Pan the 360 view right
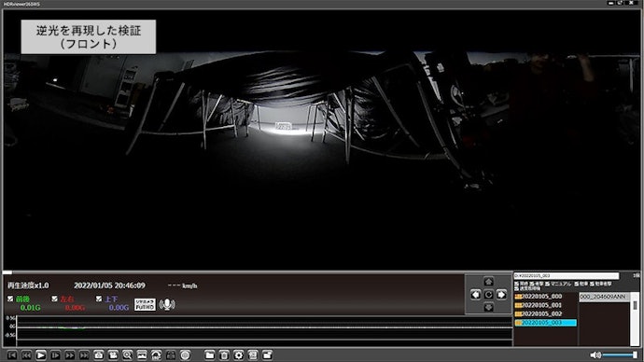This screenshot has height=362, width=644. [501, 294]
